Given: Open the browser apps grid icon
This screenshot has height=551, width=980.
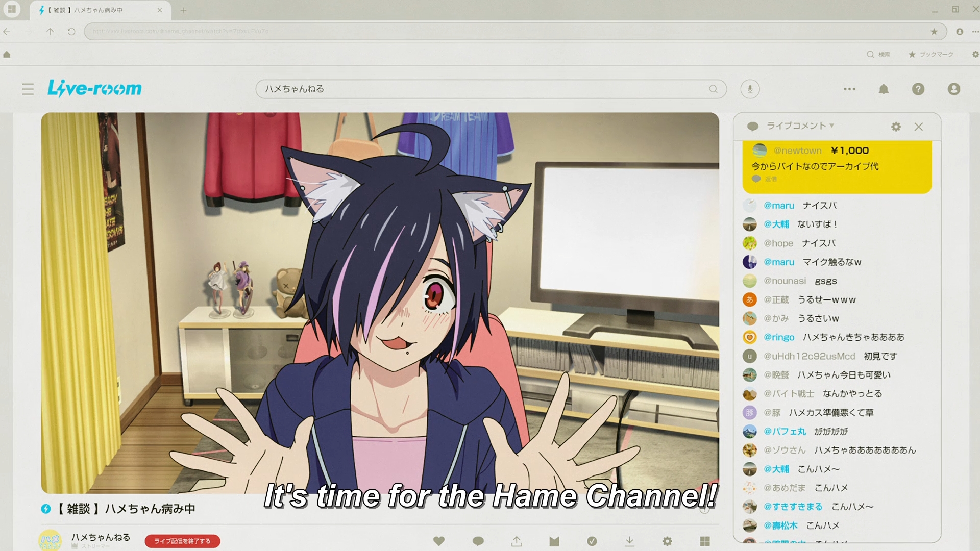Looking at the screenshot, I should pyautogui.click(x=12, y=9).
